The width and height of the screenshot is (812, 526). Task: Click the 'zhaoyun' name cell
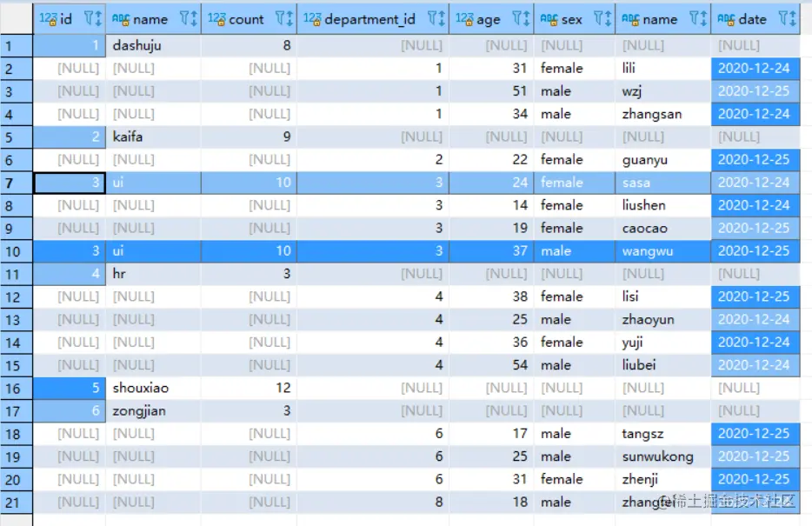(663, 319)
